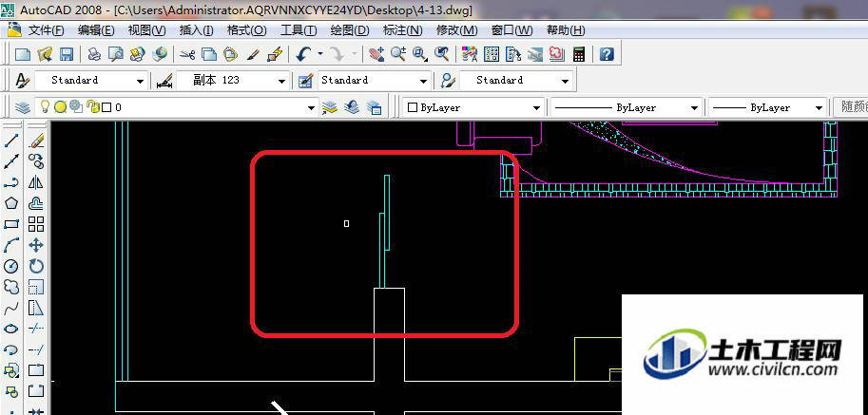868x415 pixels.
Task: Open the 格式(O) menu
Action: pyautogui.click(x=247, y=30)
